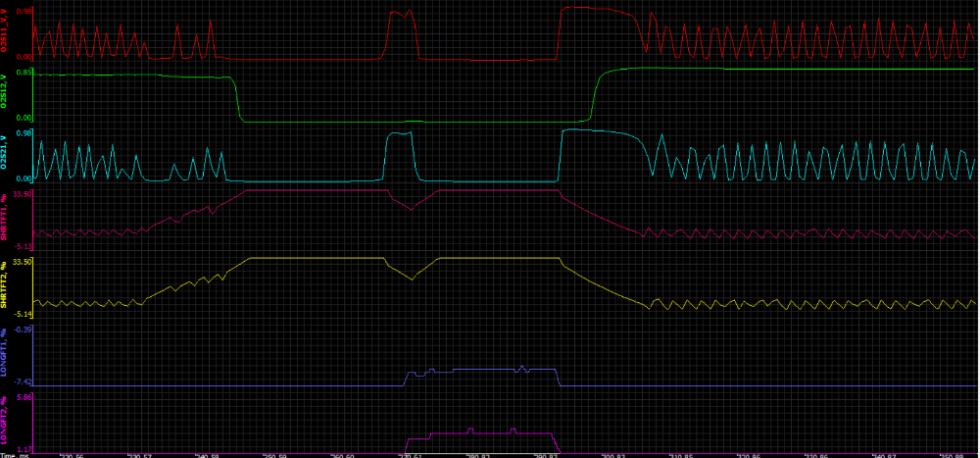This screenshot has width=980, height=458.
Task: Select the green O2S12 channel label
Action: (x=5, y=96)
